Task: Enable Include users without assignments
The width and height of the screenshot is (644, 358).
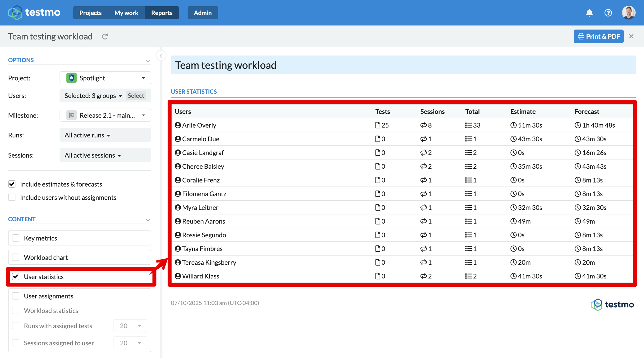Action: pyautogui.click(x=12, y=197)
